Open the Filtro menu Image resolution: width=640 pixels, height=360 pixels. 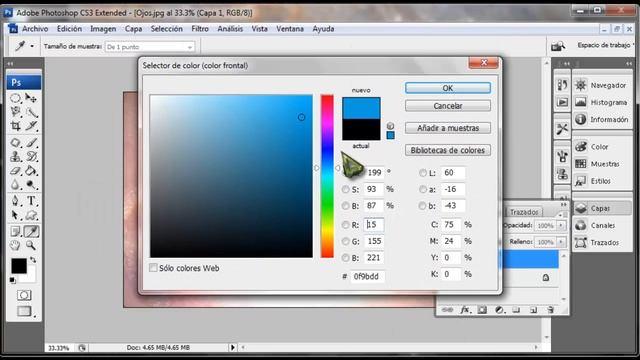point(200,29)
